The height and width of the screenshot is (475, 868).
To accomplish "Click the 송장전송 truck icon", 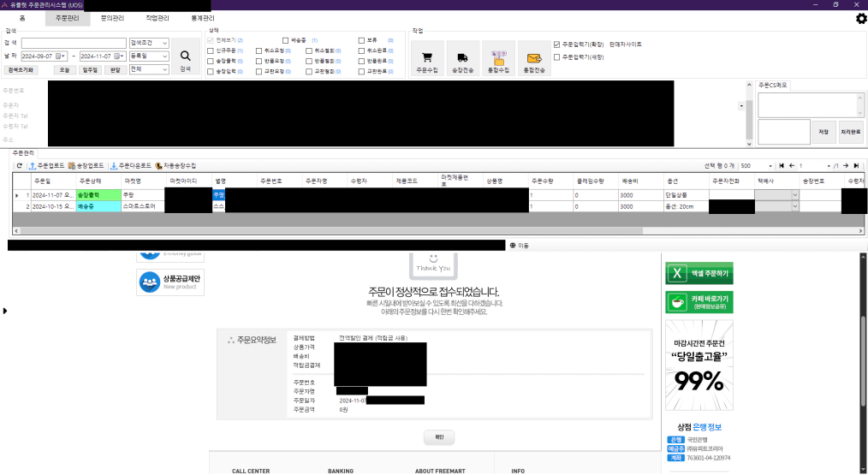I will click(463, 57).
